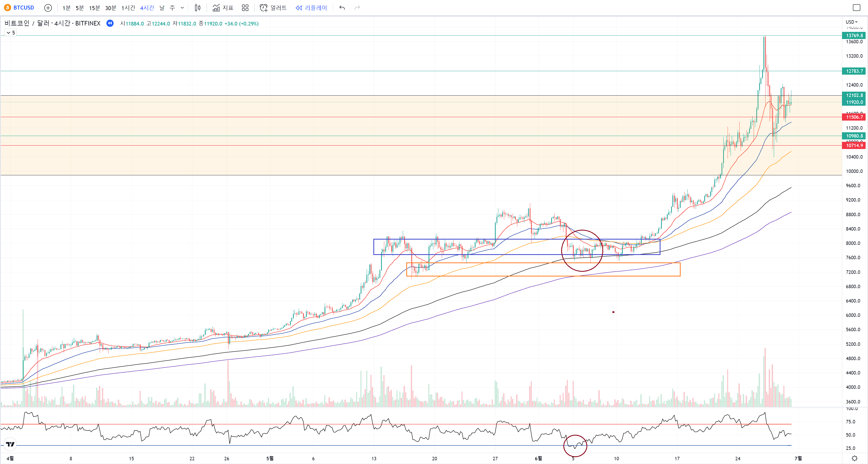
Task: Select the red 11506.7 price line label
Action: (854, 117)
